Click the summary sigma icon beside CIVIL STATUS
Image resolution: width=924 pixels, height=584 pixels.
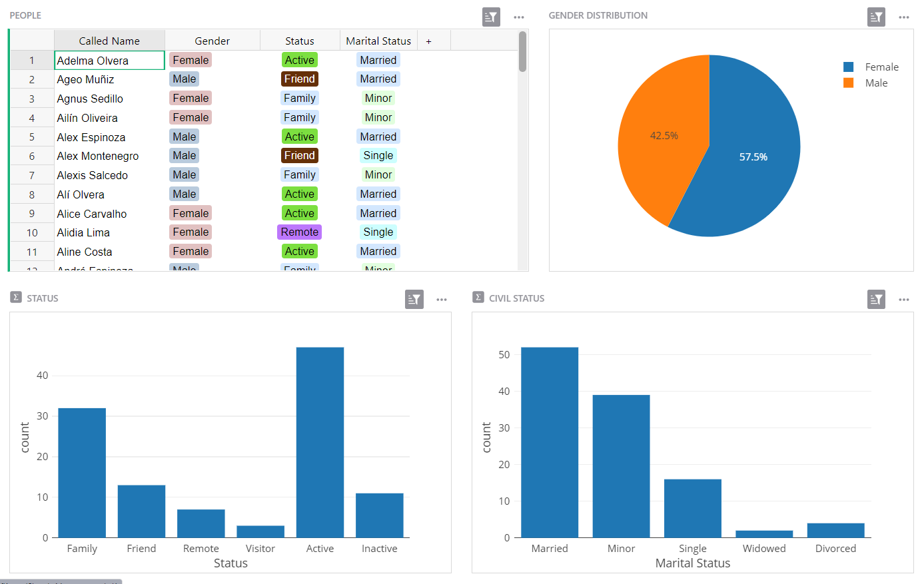point(478,298)
